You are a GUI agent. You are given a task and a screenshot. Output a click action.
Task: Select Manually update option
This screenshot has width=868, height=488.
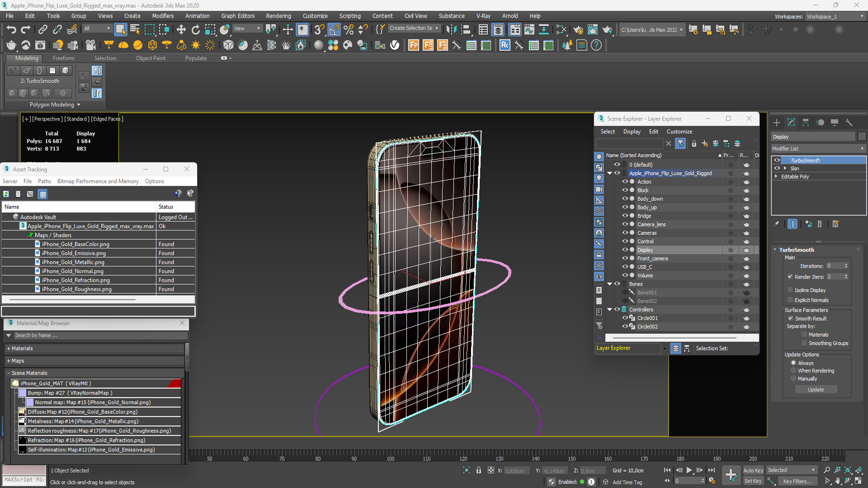point(793,379)
